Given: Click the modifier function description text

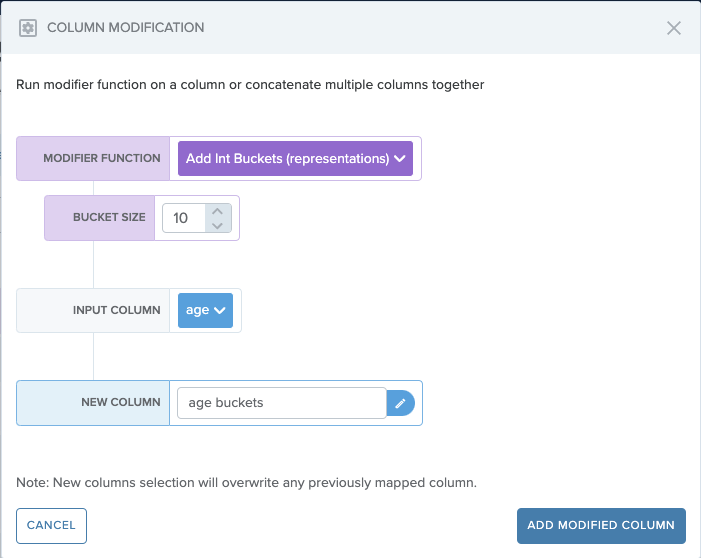Looking at the screenshot, I should 250,85.
